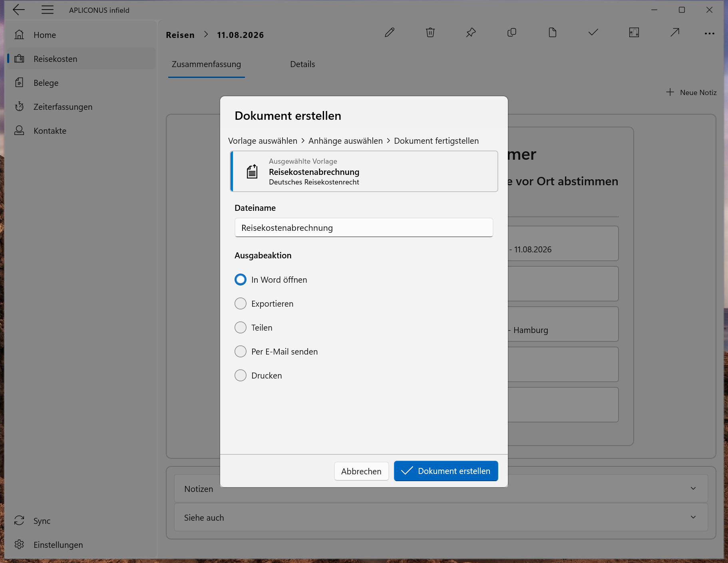The width and height of the screenshot is (728, 563).
Task: Select the Teilen radio option
Action: click(241, 327)
